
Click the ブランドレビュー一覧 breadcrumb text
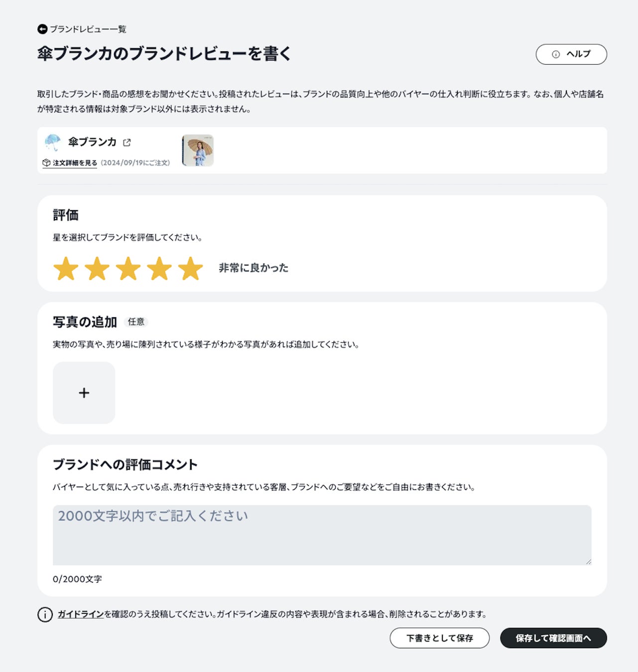[x=88, y=29]
